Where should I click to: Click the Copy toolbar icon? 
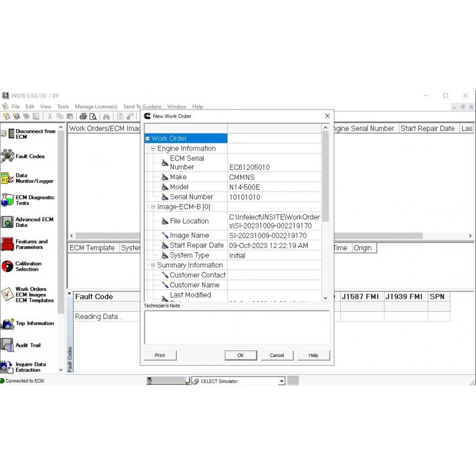[x=60, y=116]
